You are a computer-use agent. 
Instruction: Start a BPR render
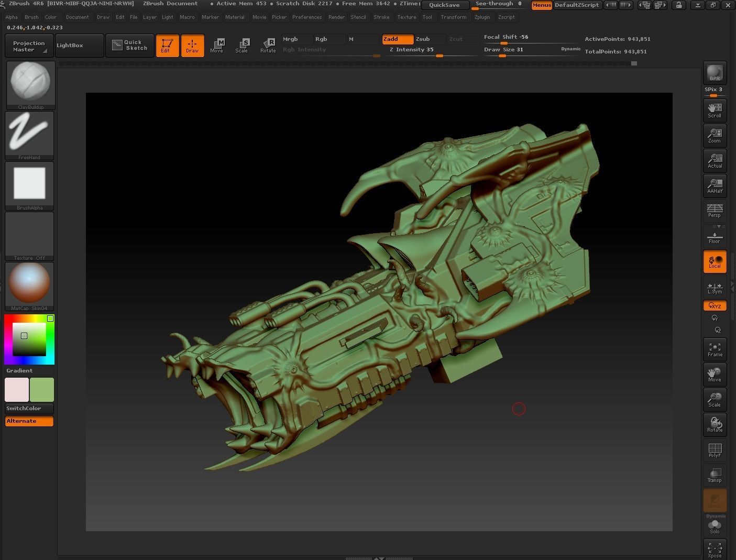(x=715, y=73)
